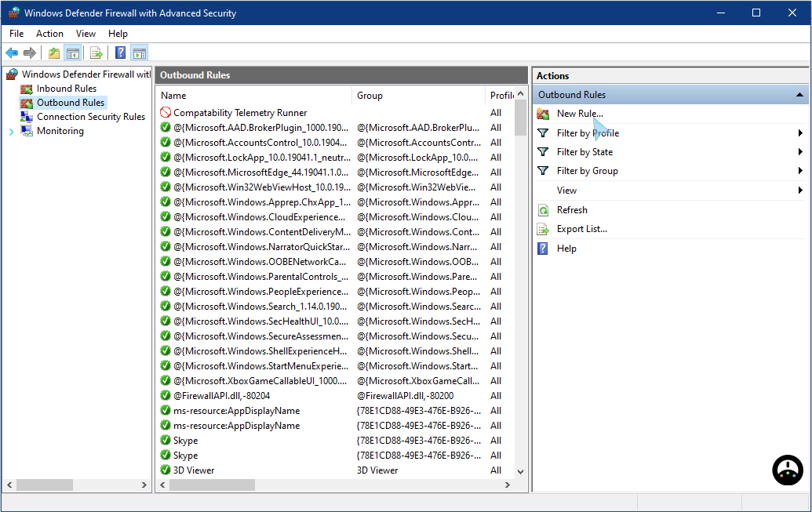This screenshot has height=512, width=812.
Task: Click the rules list vertical scrollbar thumb
Action: pos(520,118)
